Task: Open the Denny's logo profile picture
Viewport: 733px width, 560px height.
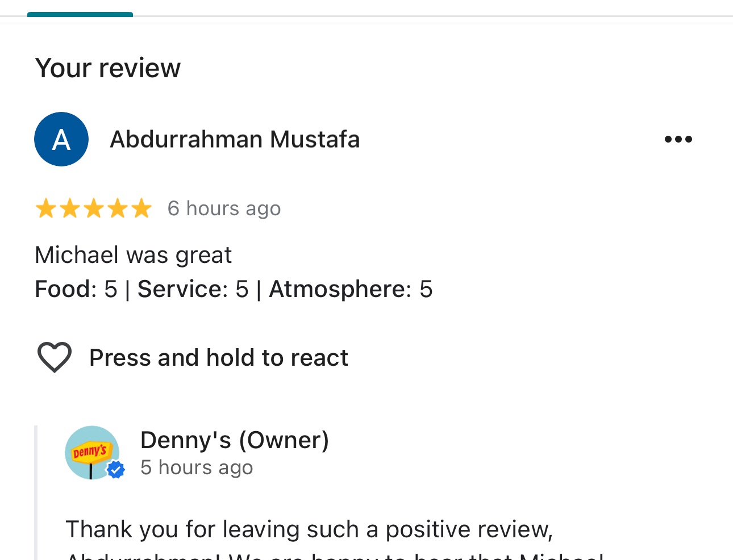Action: coord(92,453)
